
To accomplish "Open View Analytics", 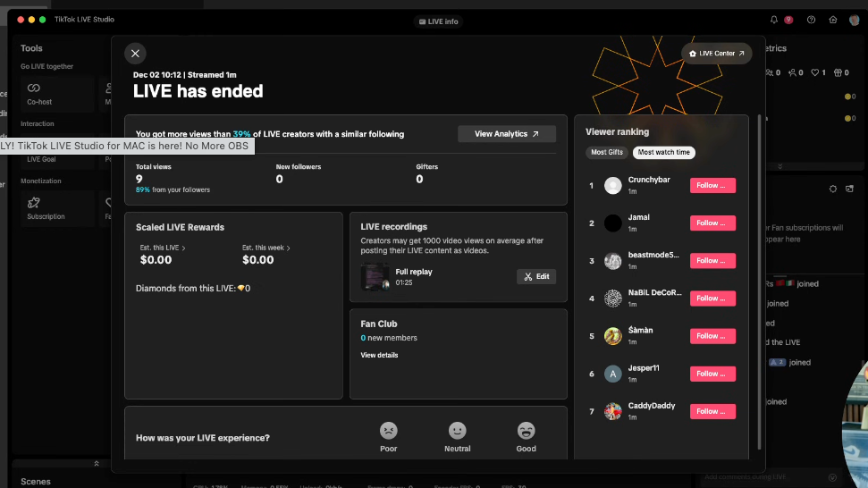I will click(x=507, y=134).
